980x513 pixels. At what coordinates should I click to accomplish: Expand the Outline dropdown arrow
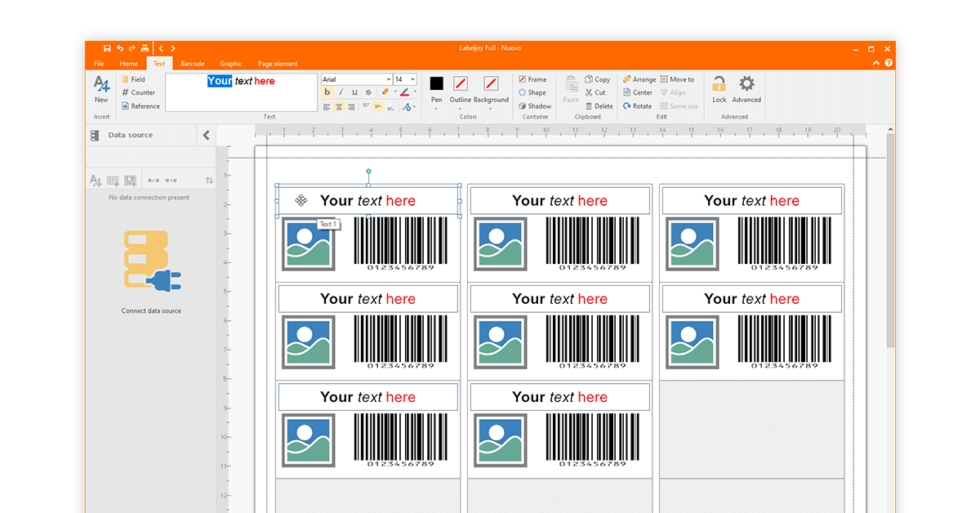click(461, 109)
